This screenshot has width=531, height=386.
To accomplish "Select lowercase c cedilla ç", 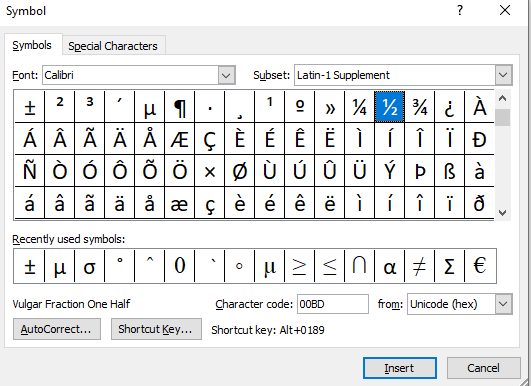I will click(x=210, y=203).
